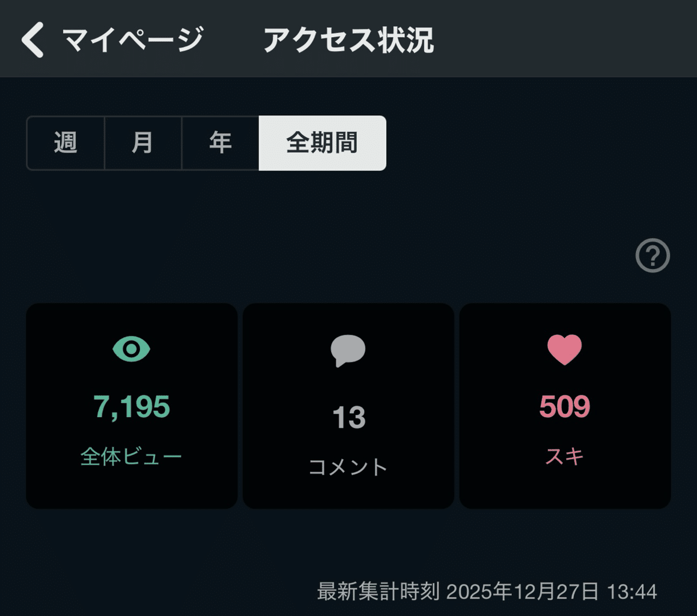The image size is (697, 616).
Task: Select the 月 tab in the period selector
Action: (x=143, y=144)
